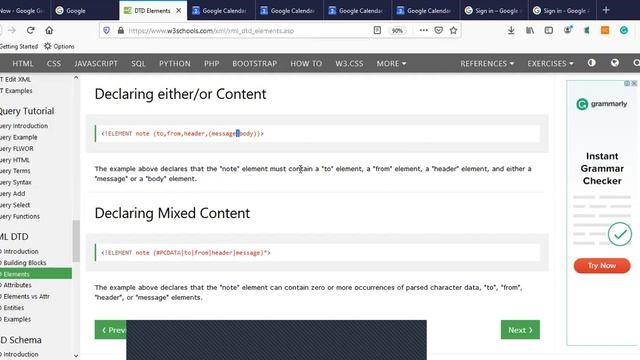
Task: Open HOW TO in the top navbar
Action: click(306, 64)
